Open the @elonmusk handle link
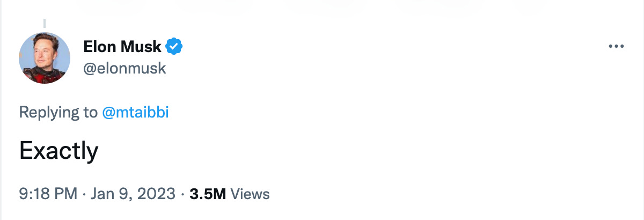The height and width of the screenshot is (220, 644). tap(125, 69)
